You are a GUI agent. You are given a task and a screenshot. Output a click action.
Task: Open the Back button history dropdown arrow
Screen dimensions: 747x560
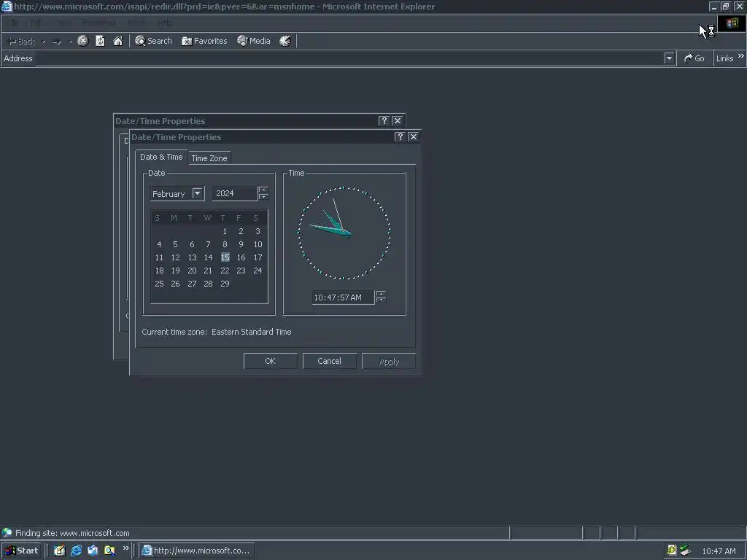(x=44, y=42)
